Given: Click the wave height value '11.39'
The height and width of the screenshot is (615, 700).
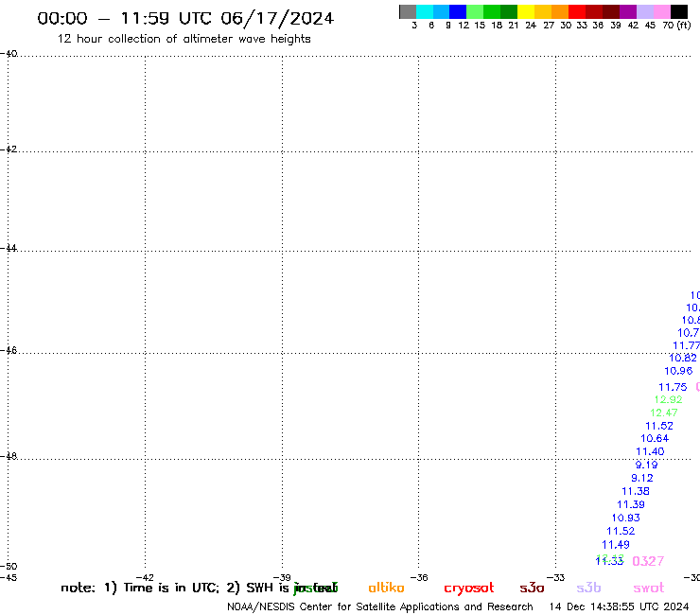Looking at the screenshot, I should click(631, 504).
